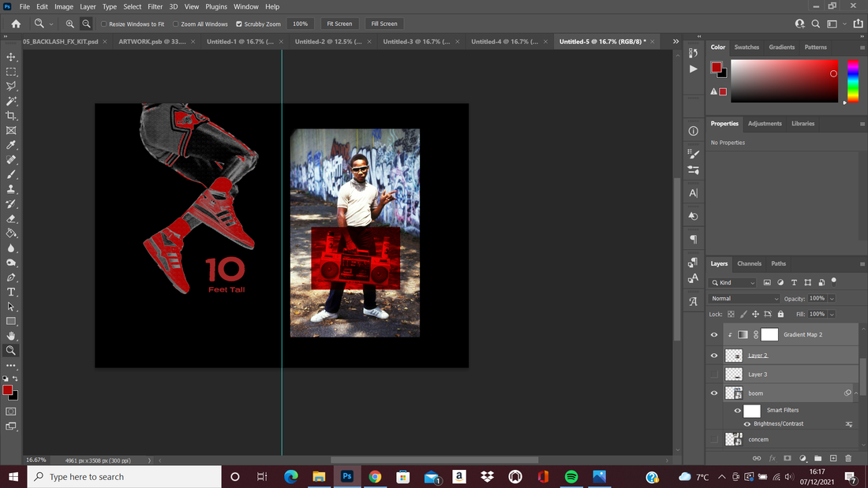868x488 pixels.
Task: Toggle Smart Filters visibility eye
Action: click(x=737, y=411)
